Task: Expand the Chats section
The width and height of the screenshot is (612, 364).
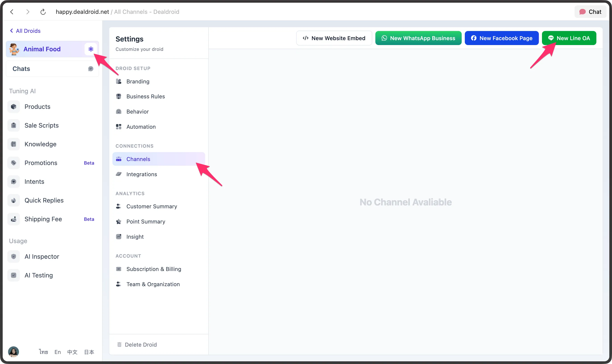Action: (x=21, y=69)
